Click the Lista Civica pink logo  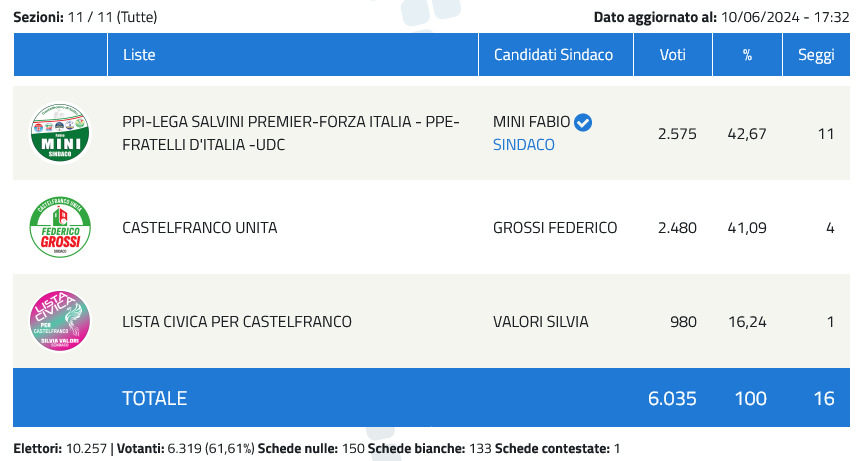tap(60, 321)
